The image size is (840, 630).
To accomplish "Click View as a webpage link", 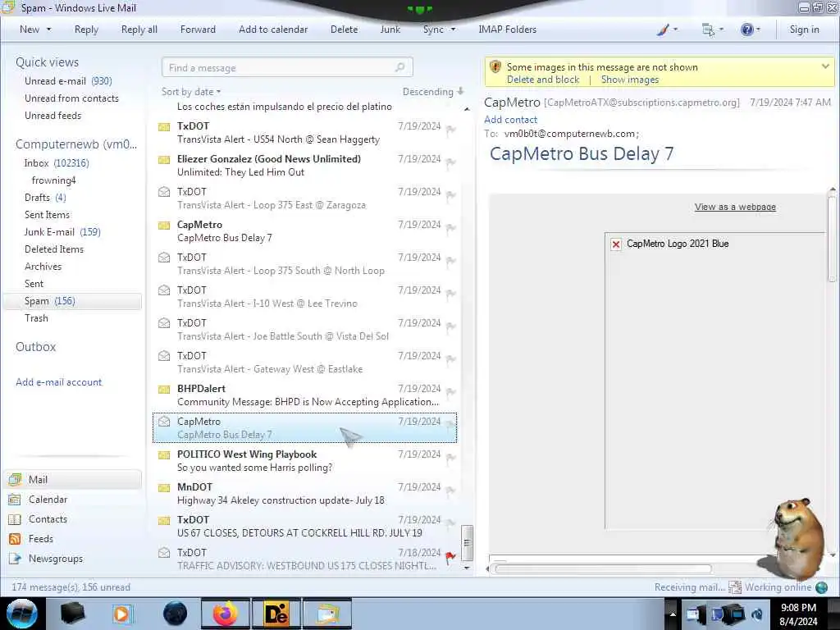I will pos(735,207).
